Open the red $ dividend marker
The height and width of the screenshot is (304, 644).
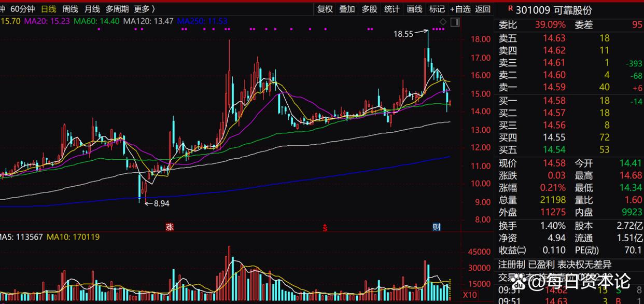(325, 227)
